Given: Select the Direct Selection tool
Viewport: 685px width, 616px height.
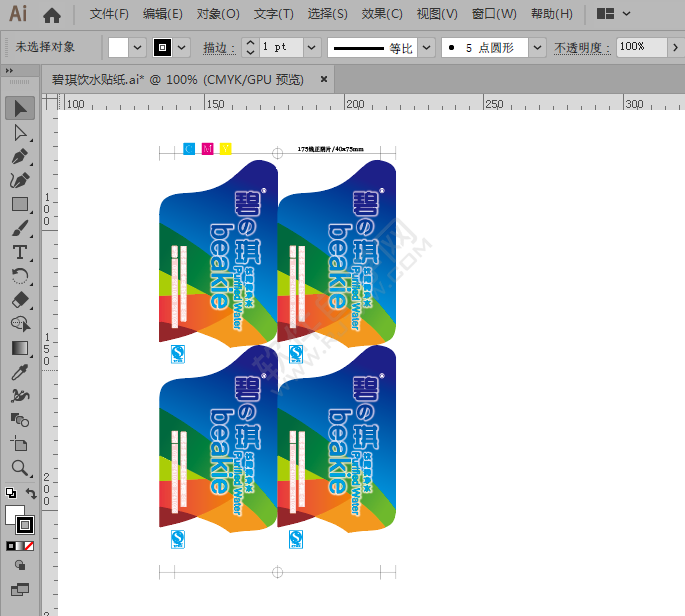Looking at the screenshot, I should click(x=20, y=132).
